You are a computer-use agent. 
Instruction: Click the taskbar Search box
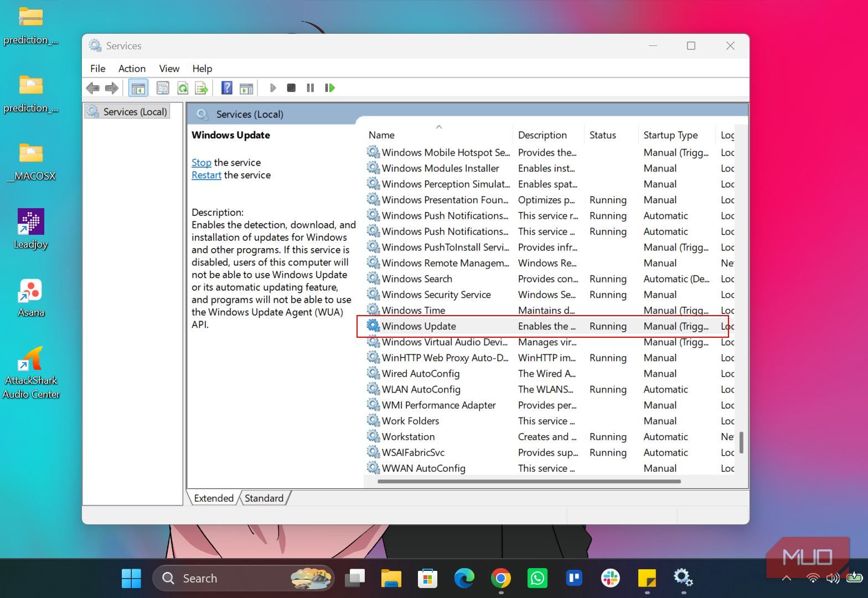244,578
